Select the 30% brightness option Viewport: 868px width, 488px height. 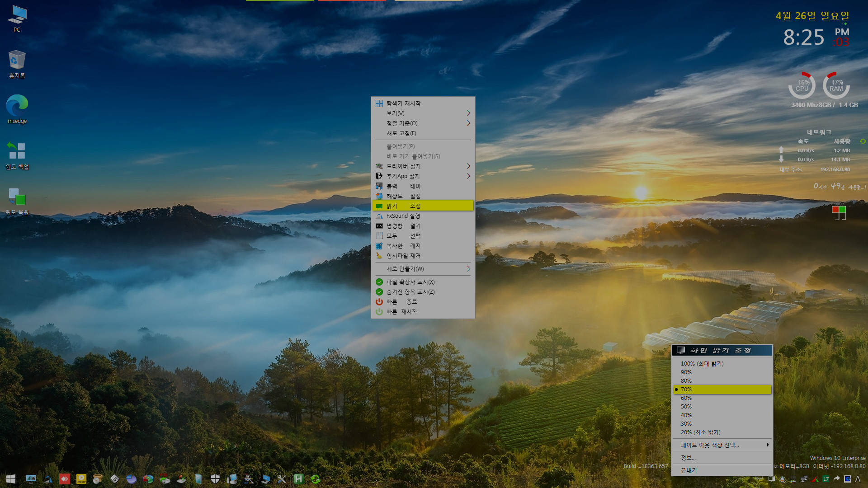(722, 424)
